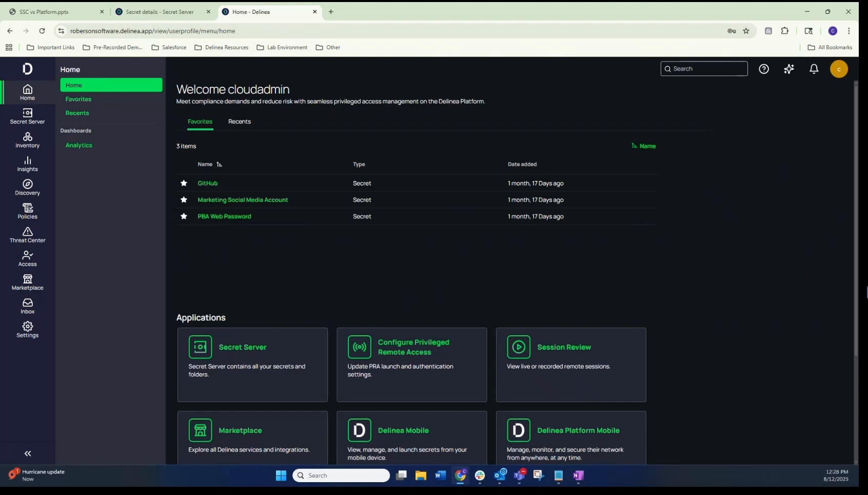The width and height of the screenshot is (868, 495).
Task: Open Chrome customize menu via three dots
Action: coord(849,31)
